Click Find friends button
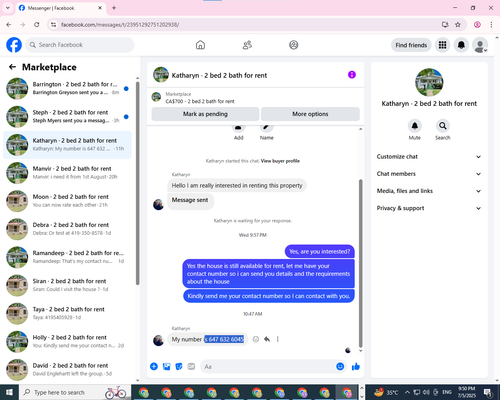The width and height of the screenshot is (500, 400). pos(411,45)
